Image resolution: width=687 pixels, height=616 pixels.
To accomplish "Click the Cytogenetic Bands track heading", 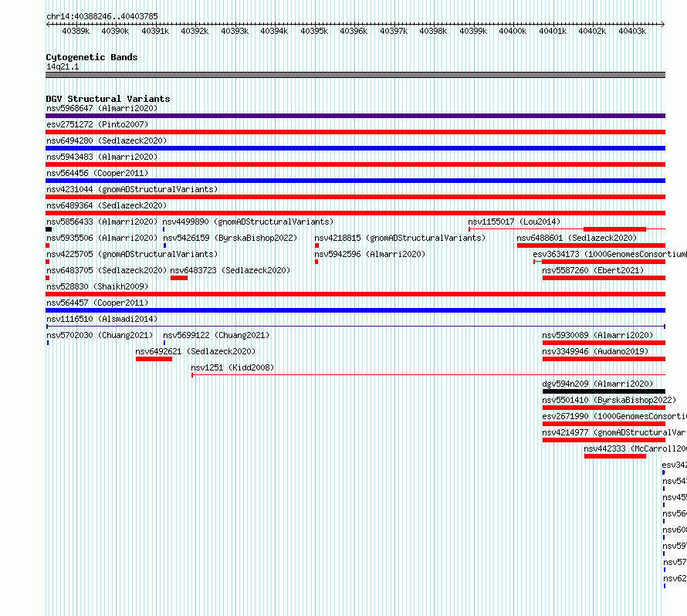I will (92, 57).
